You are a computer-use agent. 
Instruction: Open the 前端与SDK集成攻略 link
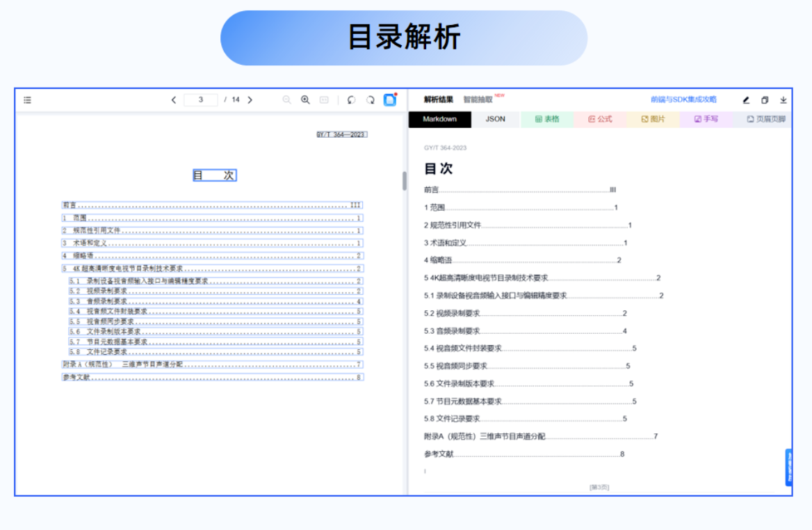point(683,99)
